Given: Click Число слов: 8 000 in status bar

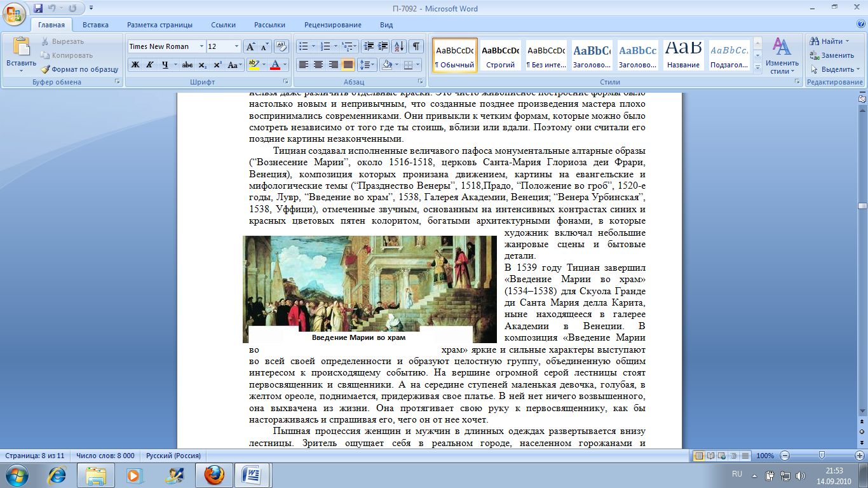Looking at the screenshot, I should (105, 456).
